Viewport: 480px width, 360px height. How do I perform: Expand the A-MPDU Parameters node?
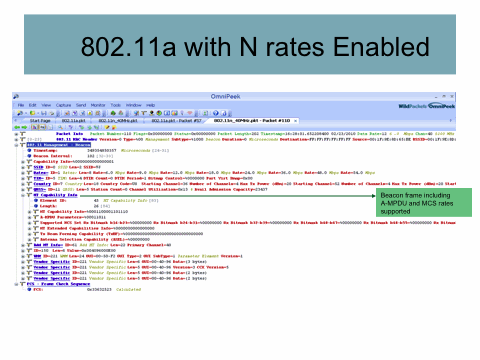[30, 217]
